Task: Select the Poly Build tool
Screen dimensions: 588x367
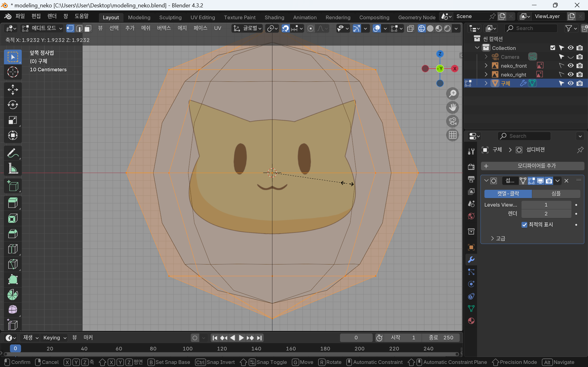Action: point(13,279)
